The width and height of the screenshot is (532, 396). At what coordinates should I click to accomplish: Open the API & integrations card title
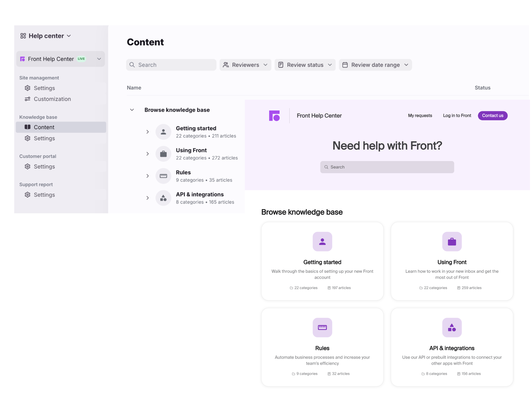pos(452,348)
